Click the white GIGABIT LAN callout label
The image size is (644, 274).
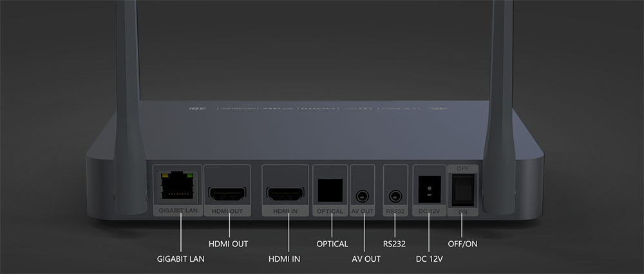pos(181,259)
